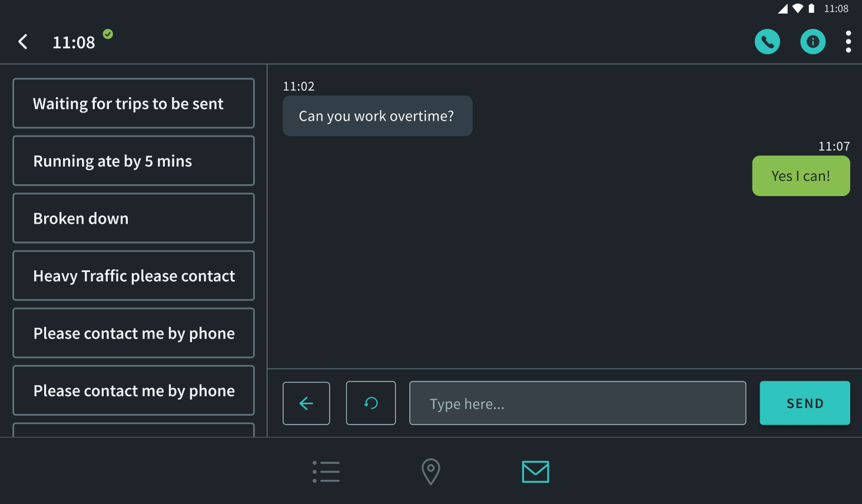
Task: Click the back arrow next to the message input
Action: point(306,403)
